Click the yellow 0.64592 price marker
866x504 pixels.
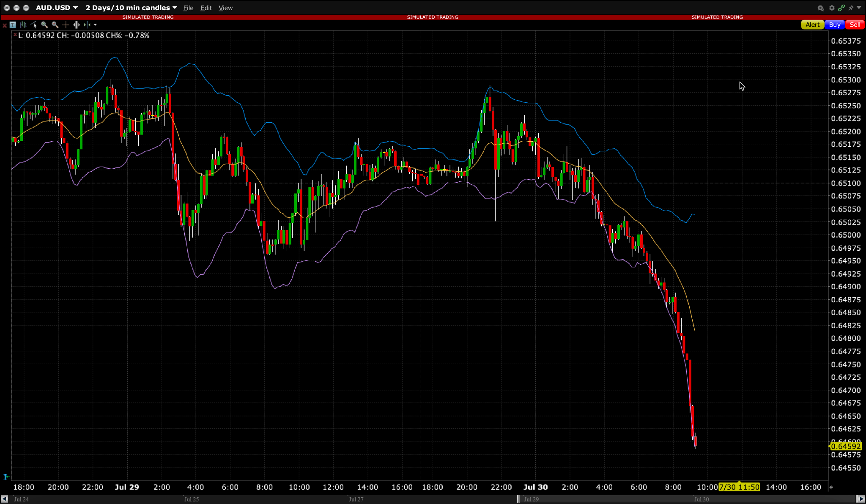tap(845, 446)
